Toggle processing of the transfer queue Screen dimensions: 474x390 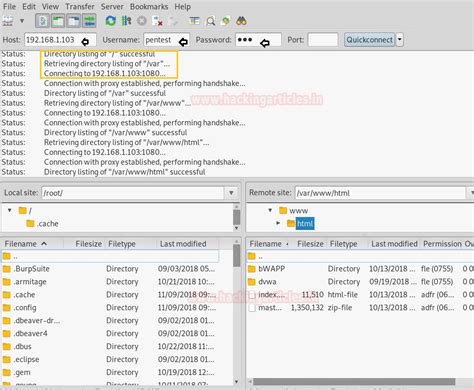pyautogui.click(x=126, y=21)
